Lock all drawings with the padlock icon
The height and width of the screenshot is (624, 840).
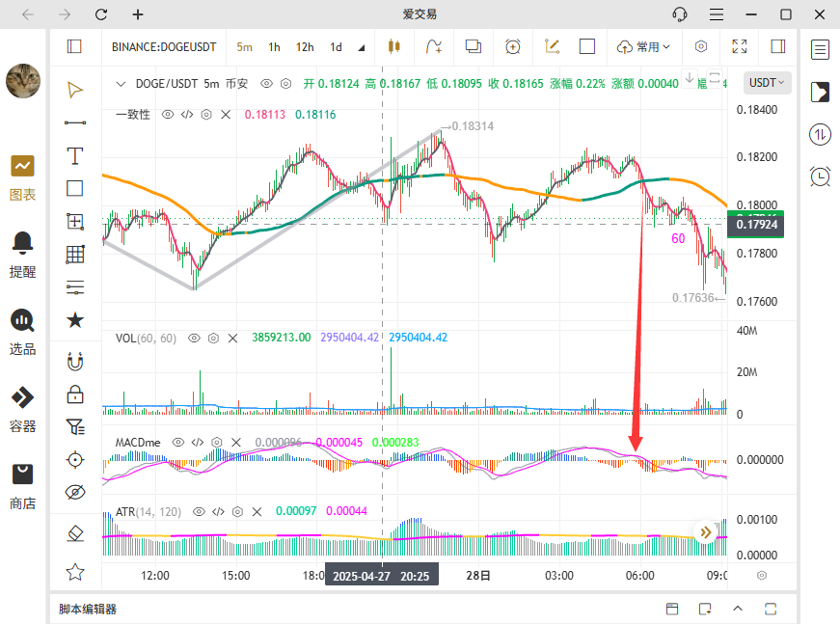[74, 393]
